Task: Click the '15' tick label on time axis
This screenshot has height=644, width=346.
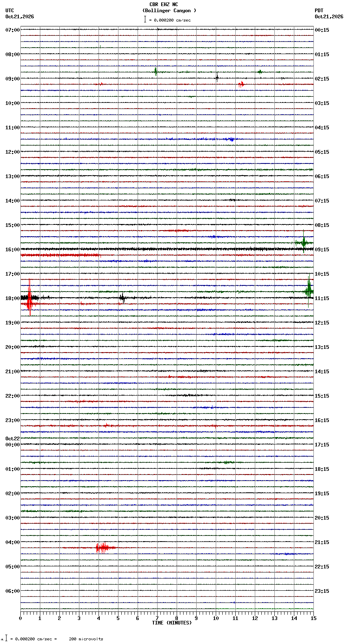Action: [x=313, y=618]
